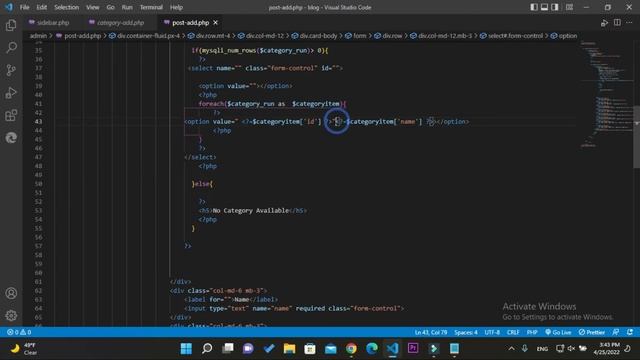Open the Explorer view in activity bar
640x360 pixels.
tap(11, 25)
